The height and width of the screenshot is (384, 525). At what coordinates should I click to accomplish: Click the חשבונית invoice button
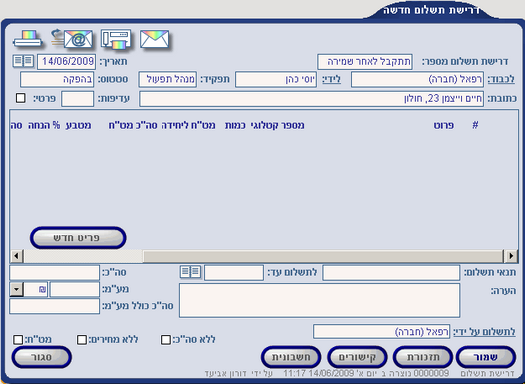[291, 357]
